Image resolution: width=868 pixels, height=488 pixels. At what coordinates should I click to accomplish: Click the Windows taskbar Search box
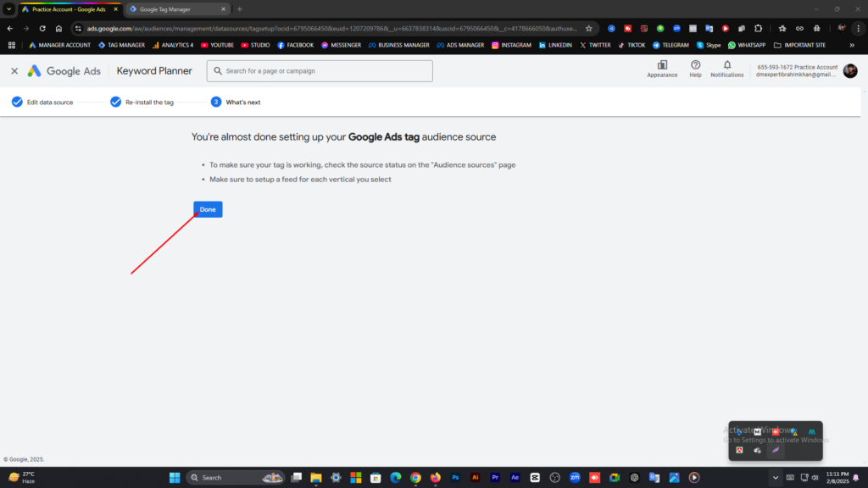[x=235, y=478]
